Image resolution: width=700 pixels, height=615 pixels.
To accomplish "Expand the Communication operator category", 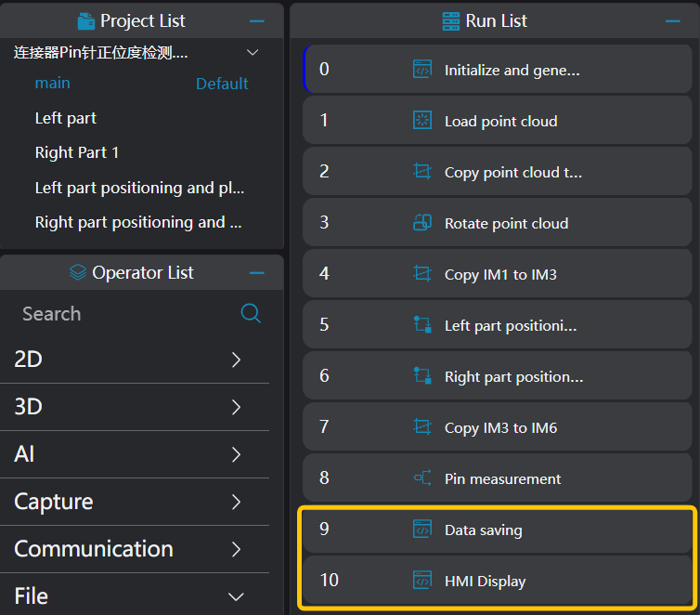I will 236,549.
